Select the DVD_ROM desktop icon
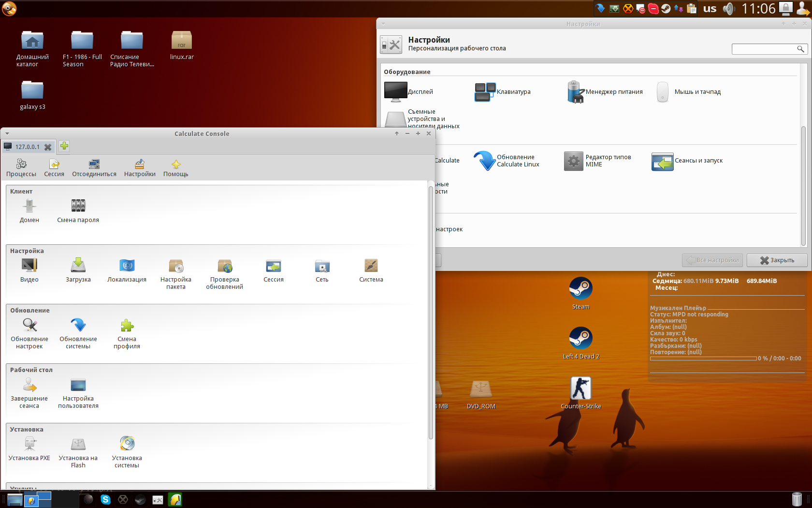Screen dimensions: 812x508 click(x=481, y=394)
